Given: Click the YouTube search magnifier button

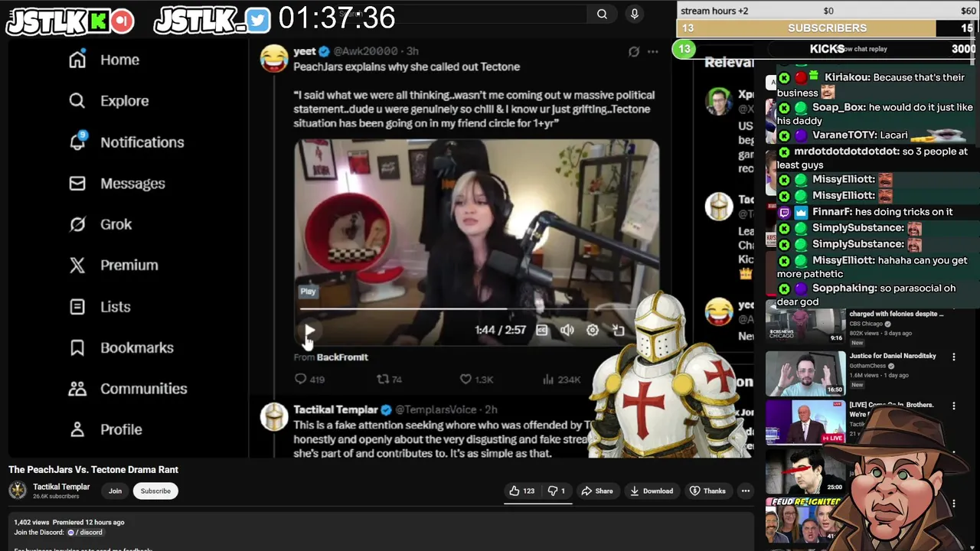Looking at the screenshot, I should pos(602,14).
